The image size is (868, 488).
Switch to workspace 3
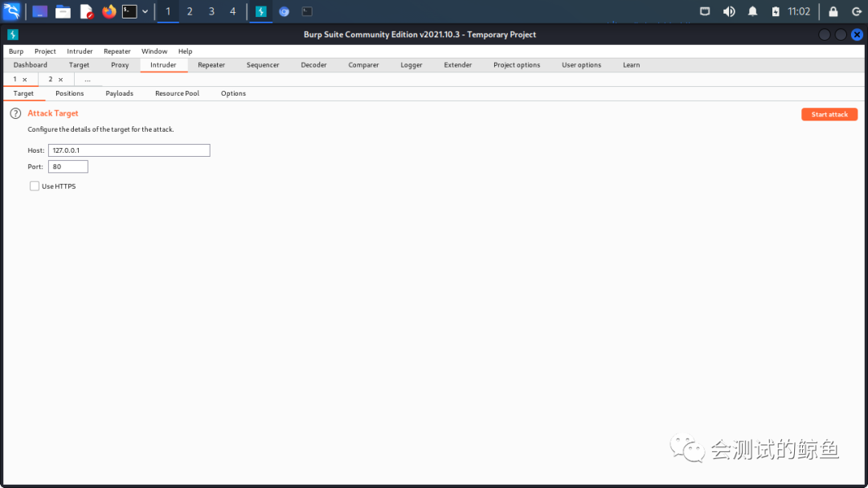tap(211, 11)
